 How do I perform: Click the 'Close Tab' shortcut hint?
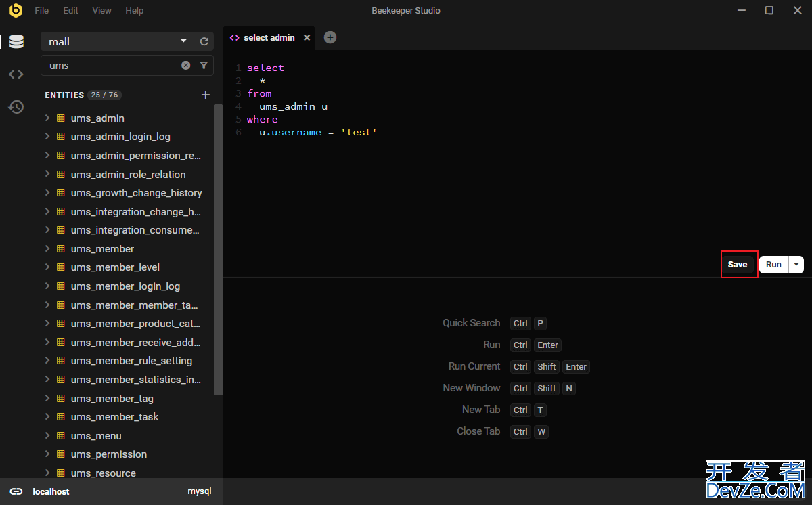tap(478, 431)
